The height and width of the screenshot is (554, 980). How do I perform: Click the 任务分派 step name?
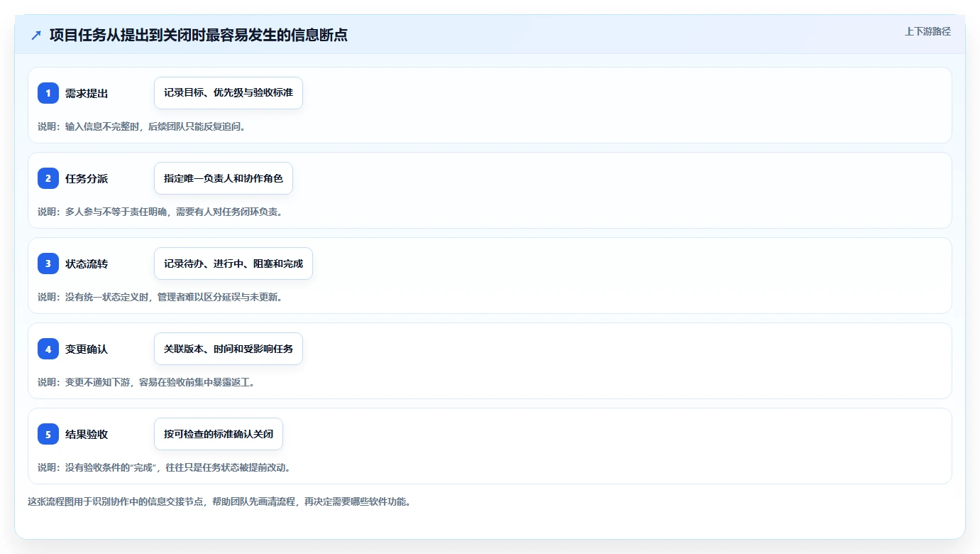(87, 178)
